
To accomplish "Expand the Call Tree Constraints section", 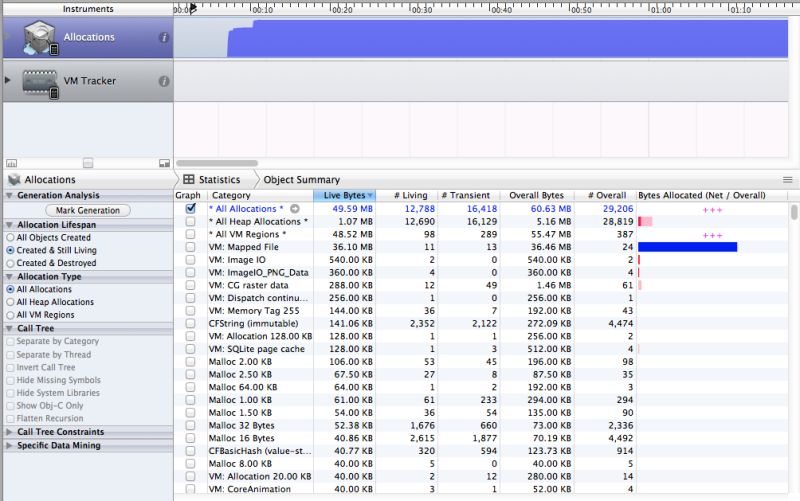I will coord(9,432).
